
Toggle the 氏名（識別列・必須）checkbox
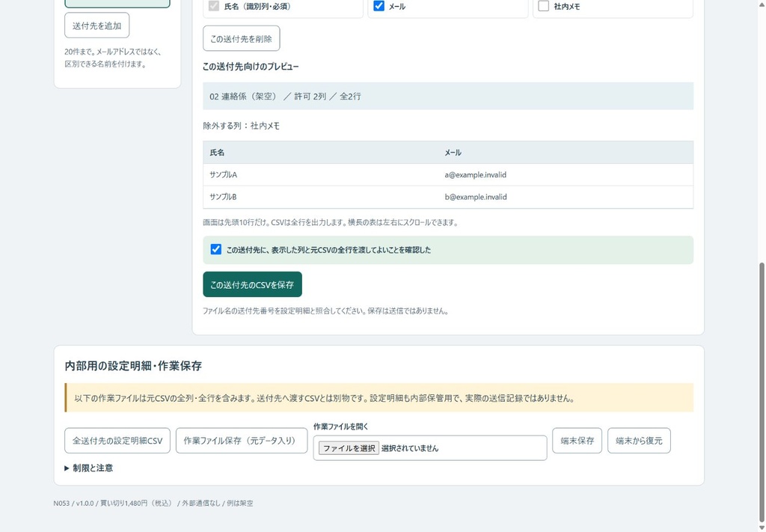coord(214,6)
